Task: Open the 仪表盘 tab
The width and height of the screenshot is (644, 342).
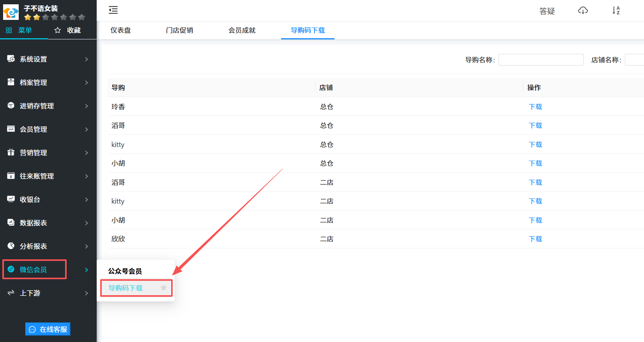Action: click(120, 30)
